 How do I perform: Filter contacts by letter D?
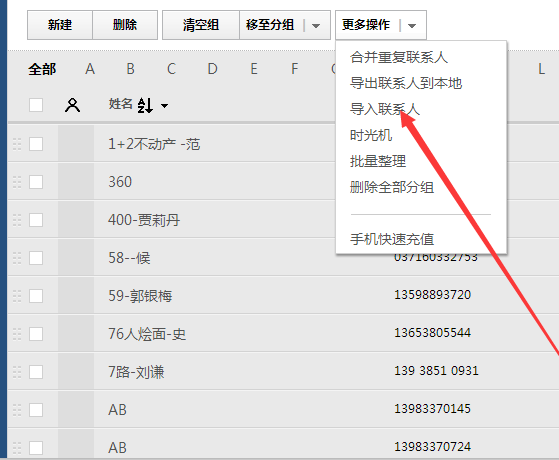click(212, 69)
